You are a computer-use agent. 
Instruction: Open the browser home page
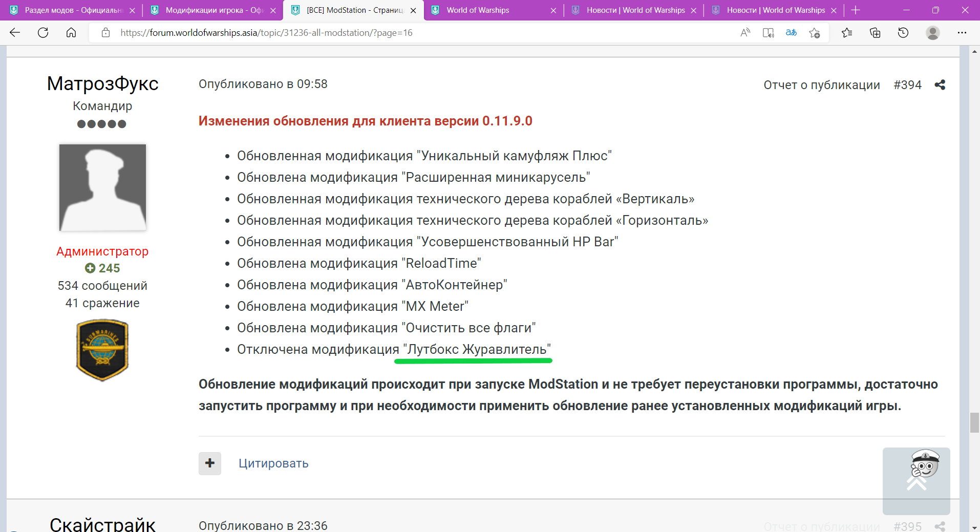pos(71,33)
